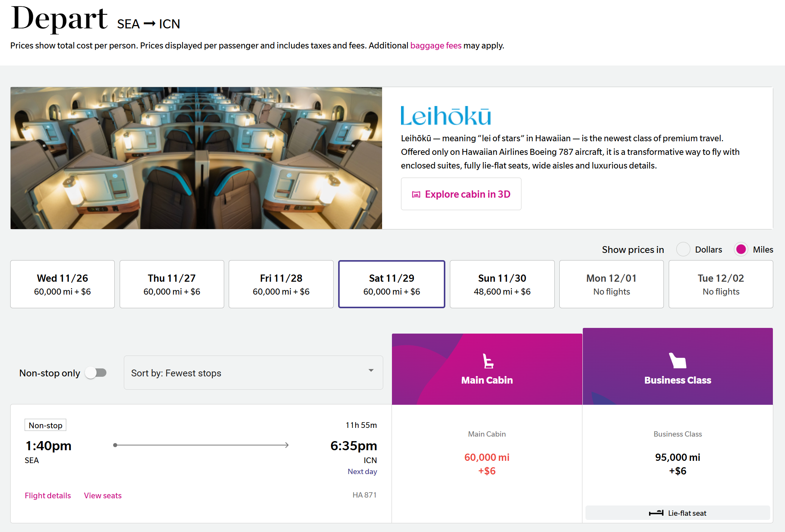Click the sort dropdown arrow
The image size is (785, 532).
[371, 370]
